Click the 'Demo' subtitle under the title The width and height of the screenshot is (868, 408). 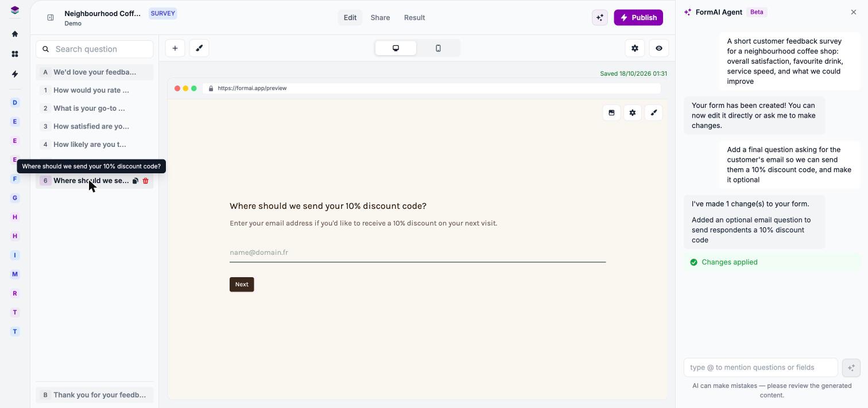pos(73,24)
